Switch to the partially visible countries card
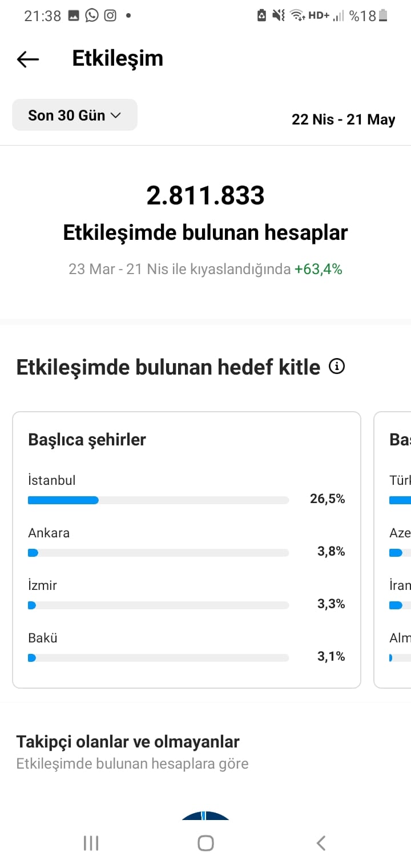 [x=393, y=549]
